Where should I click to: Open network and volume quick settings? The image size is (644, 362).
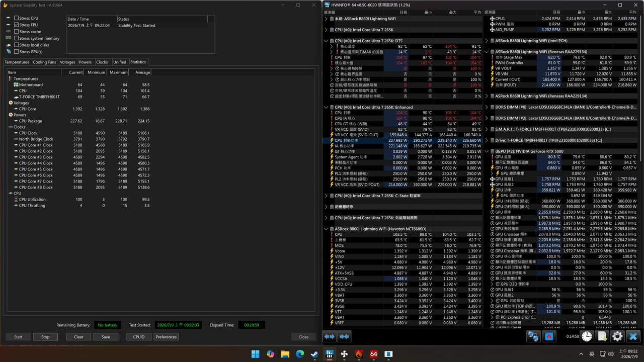[607, 354]
